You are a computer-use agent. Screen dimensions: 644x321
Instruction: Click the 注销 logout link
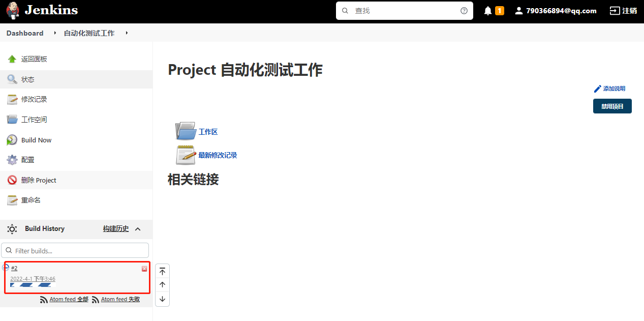tap(624, 11)
